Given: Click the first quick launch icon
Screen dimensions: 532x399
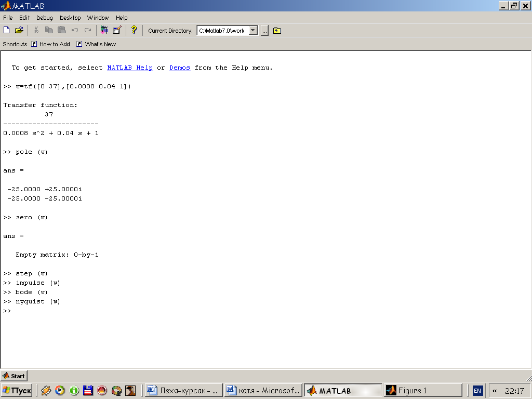Looking at the screenshot, I should pos(46,391).
